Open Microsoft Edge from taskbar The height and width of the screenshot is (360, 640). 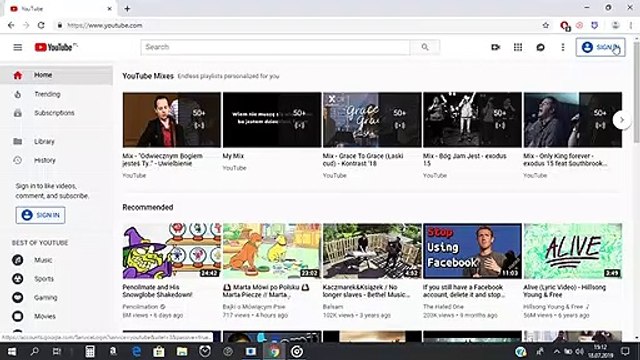(136, 351)
